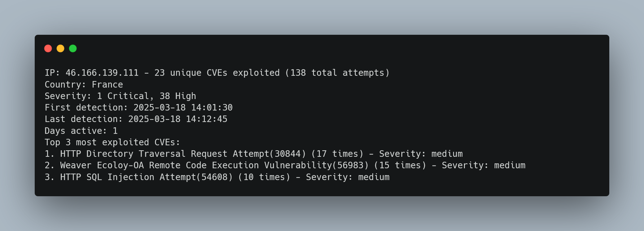This screenshot has width=644, height=231.
Task: Click the 'Country: France' line
Action: click(x=84, y=84)
